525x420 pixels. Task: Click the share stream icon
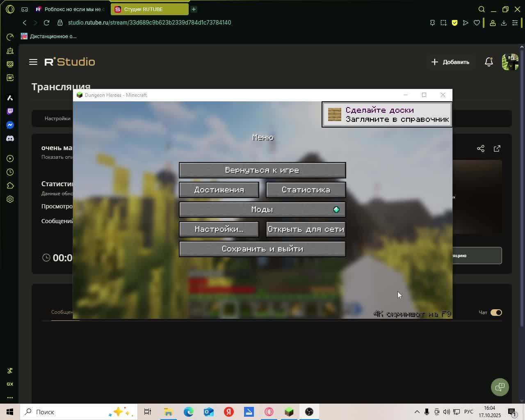coord(481,148)
